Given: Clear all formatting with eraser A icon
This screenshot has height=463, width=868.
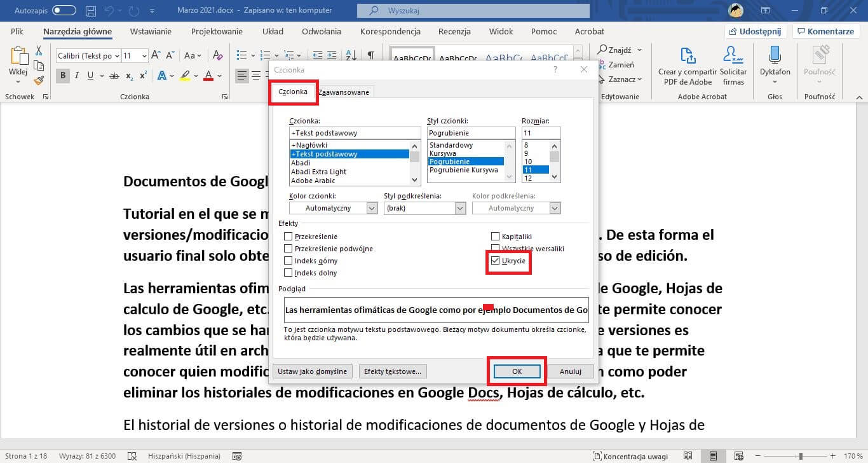Looking at the screenshot, I should pyautogui.click(x=218, y=56).
